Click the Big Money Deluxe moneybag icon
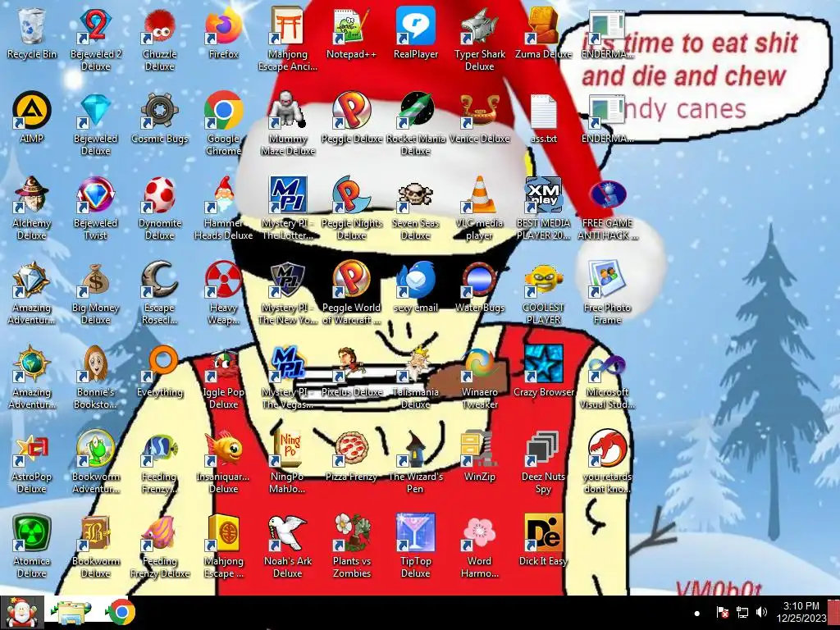The image size is (840, 630). coord(95,279)
